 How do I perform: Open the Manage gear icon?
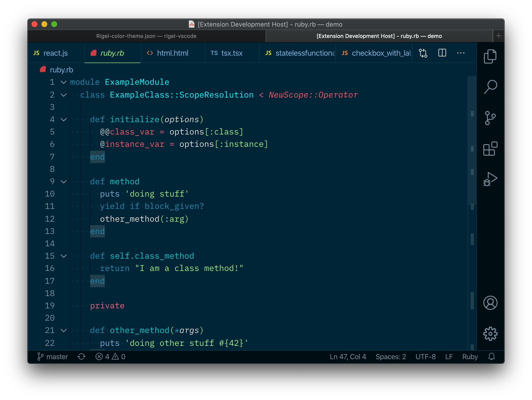click(490, 334)
